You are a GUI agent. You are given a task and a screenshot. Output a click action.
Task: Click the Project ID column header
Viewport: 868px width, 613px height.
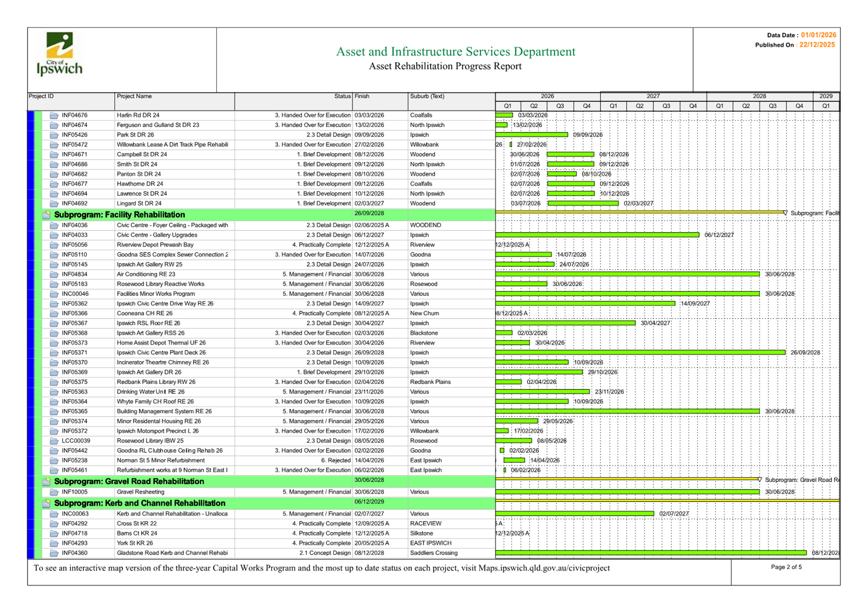(41, 96)
